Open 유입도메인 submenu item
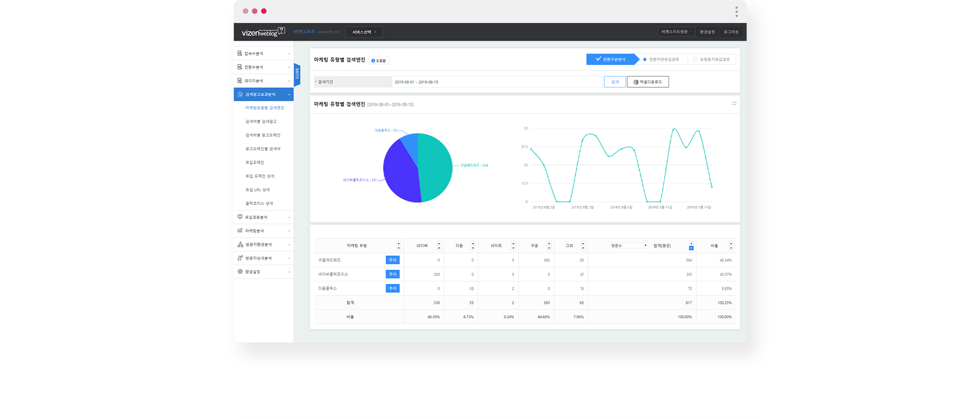This screenshot has width=980, height=419. click(x=255, y=162)
